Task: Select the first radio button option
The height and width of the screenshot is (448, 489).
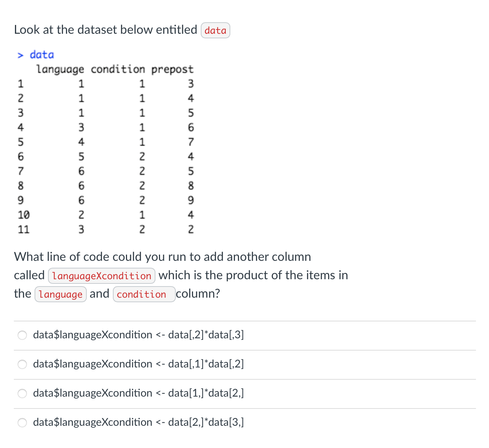Action: pos(22,335)
